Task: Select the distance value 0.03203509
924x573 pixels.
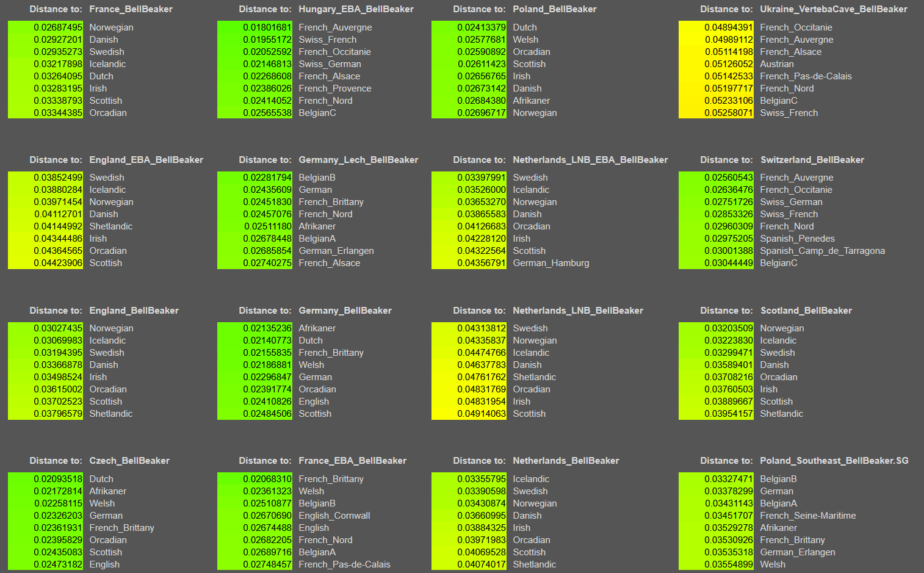Action: tap(729, 328)
